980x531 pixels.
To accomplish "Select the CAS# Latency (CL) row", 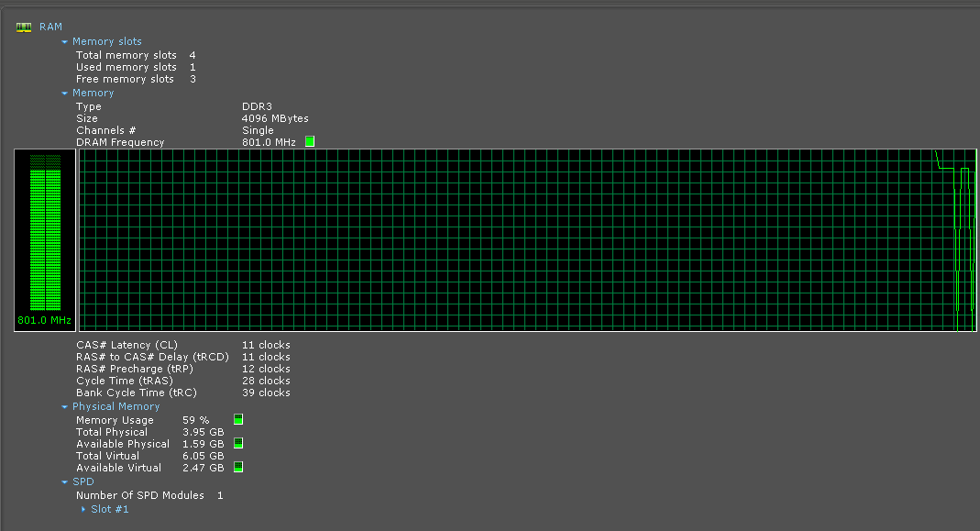I will (x=127, y=345).
